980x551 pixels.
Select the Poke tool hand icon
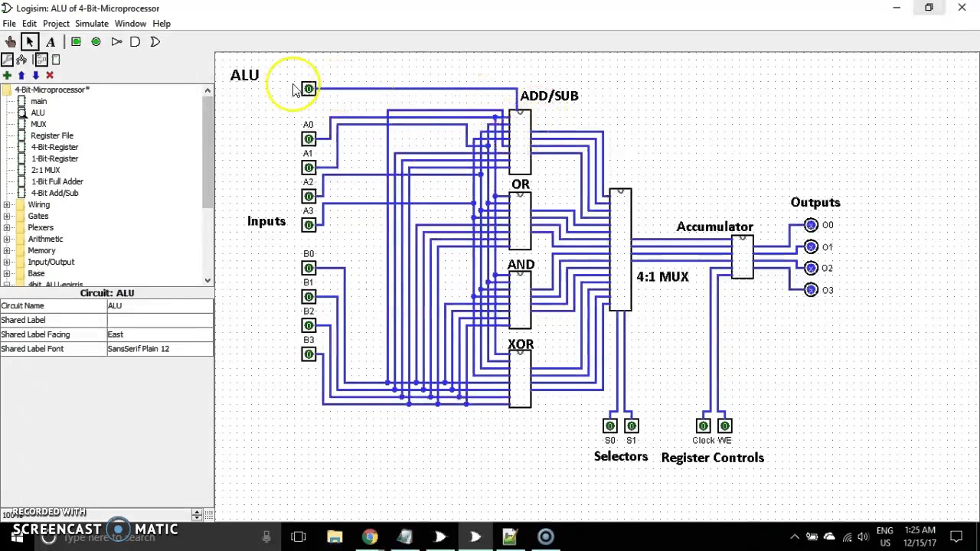[x=10, y=41]
